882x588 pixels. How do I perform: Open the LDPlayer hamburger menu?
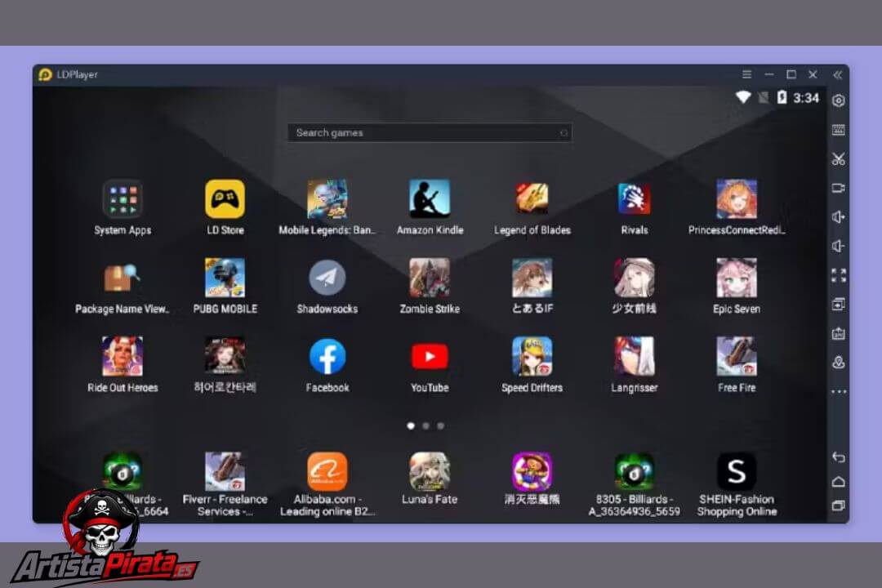(x=747, y=74)
